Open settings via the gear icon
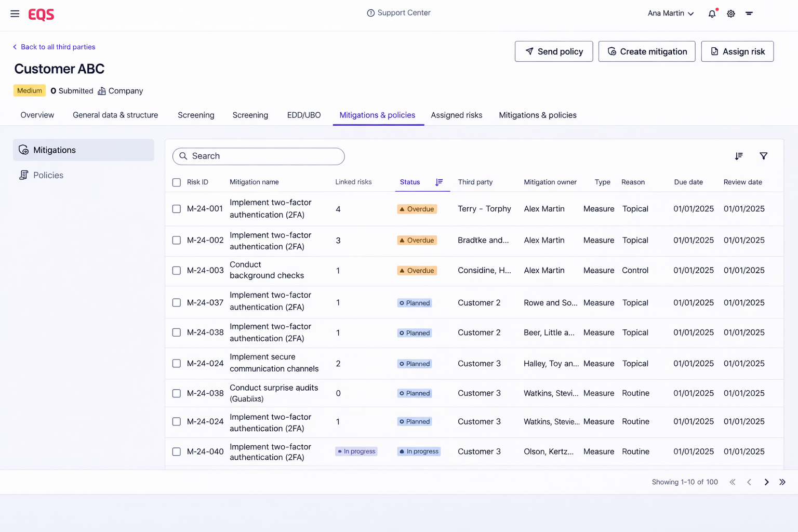The height and width of the screenshot is (532, 798). (731, 14)
